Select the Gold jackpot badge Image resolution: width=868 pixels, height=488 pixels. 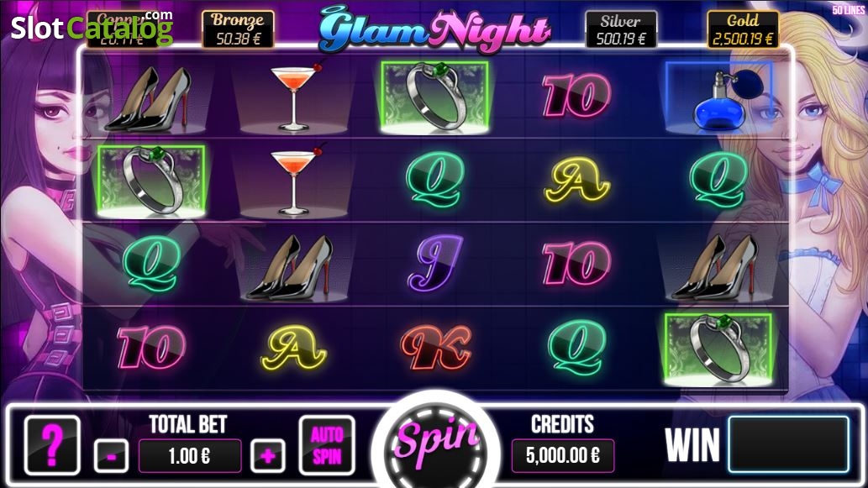tap(742, 29)
